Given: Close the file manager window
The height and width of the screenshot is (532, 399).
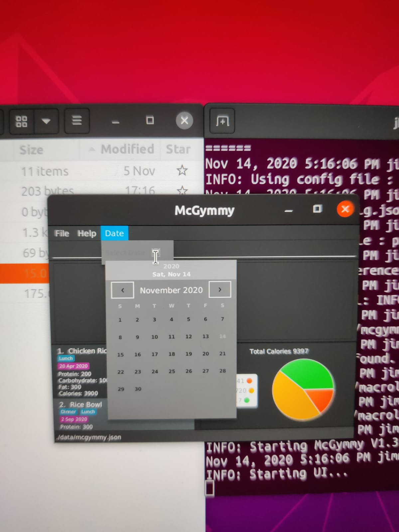Looking at the screenshot, I should [184, 120].
